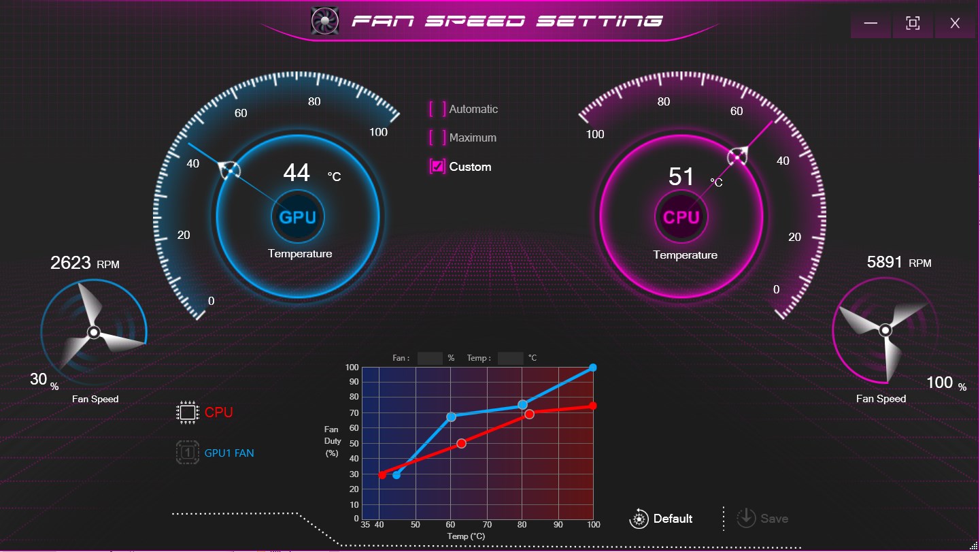Select red curve point near 82°C

(529, 414)
